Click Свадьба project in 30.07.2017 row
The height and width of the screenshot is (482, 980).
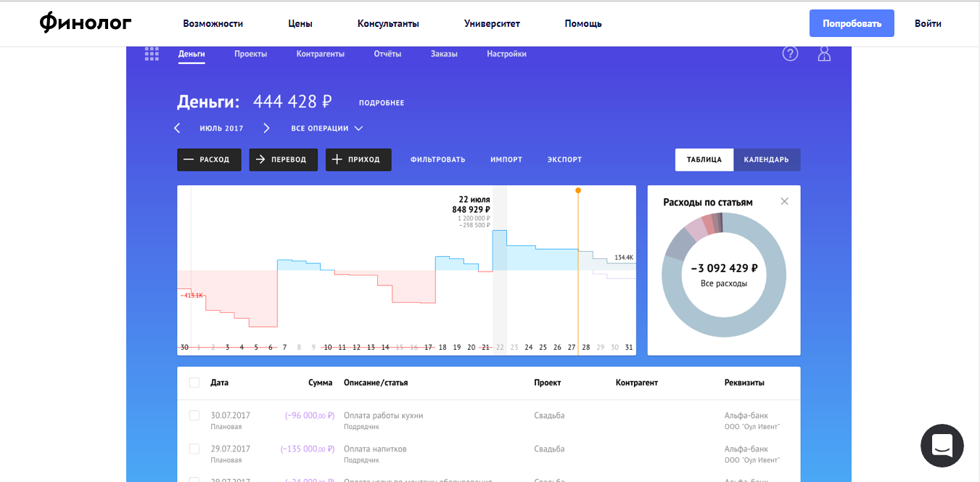549,415
